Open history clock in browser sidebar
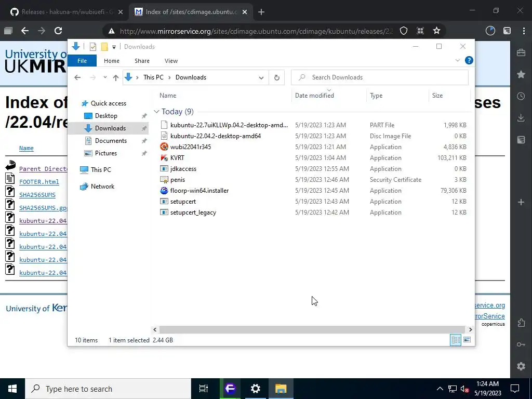The image size is (532, 399). pos(521,96)
